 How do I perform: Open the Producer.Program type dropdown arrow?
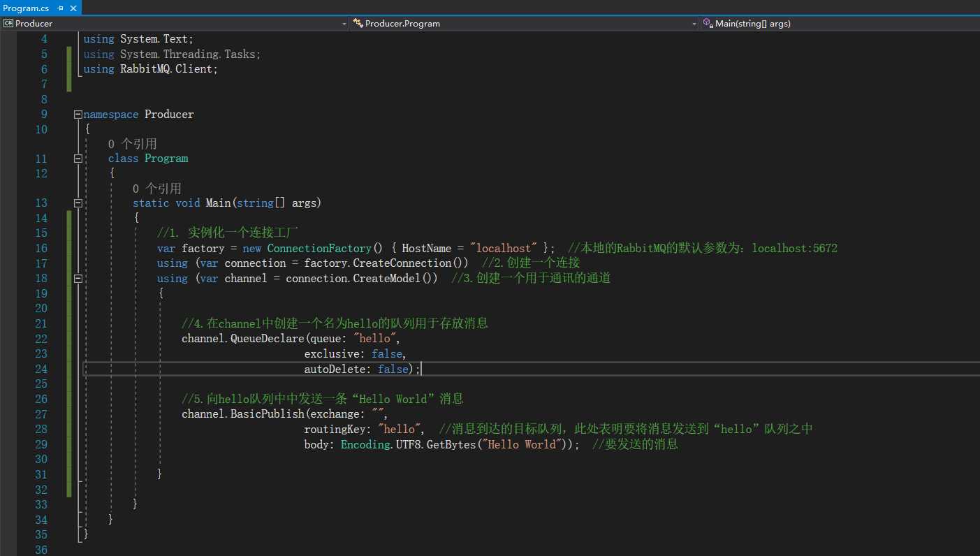694,23
